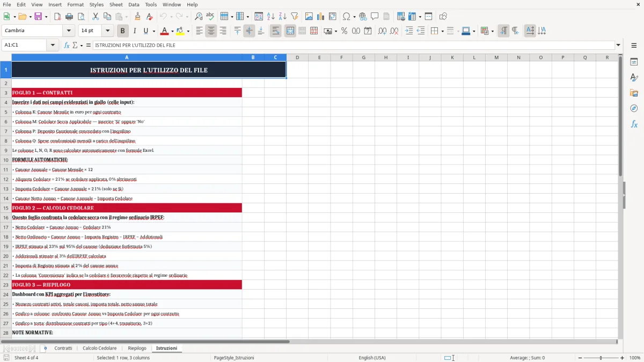Viewport: 644px width, 362px height.
Task: Expand Name Box dropdown arrow
Action: tap(53, 46)
